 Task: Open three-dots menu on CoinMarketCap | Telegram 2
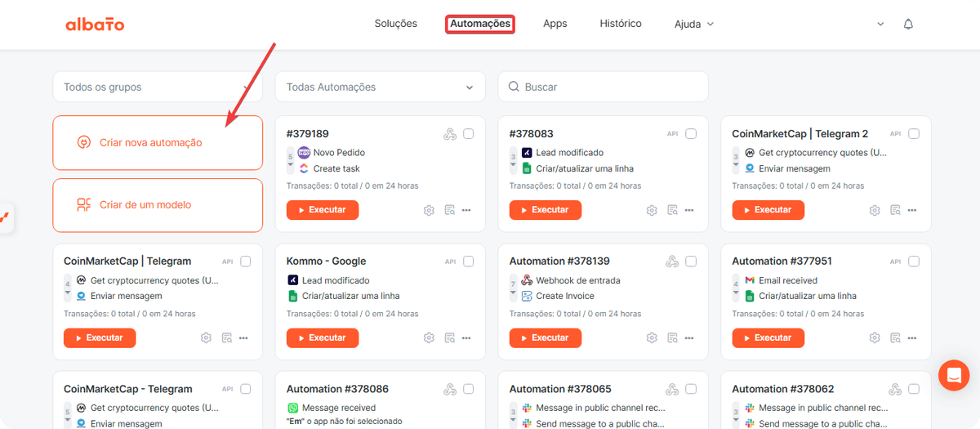tap(912, 210)
